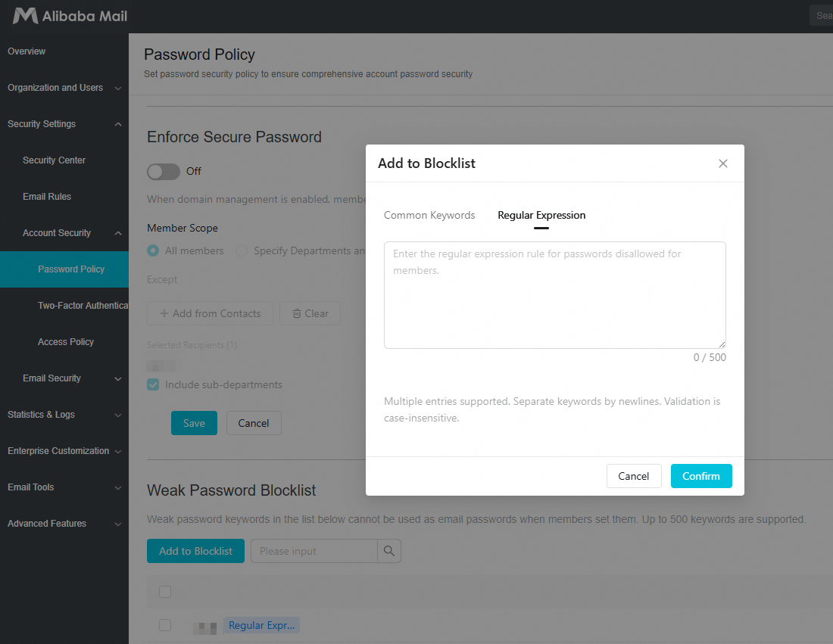Click the blocklist search magnifier icon
Screen dimensions: 833x644
[389, 551]
